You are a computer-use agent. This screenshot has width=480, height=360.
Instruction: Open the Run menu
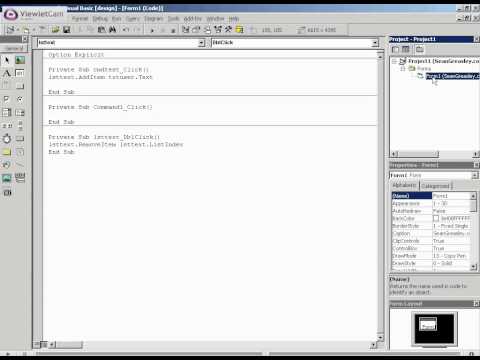pyautogui.click(x=116, y=19)
